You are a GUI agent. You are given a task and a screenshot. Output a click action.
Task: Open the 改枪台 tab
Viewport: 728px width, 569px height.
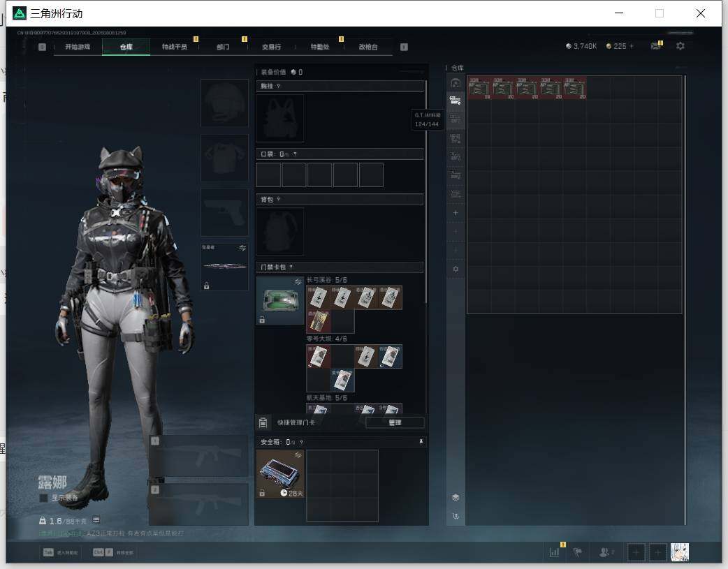coord(368,47)
